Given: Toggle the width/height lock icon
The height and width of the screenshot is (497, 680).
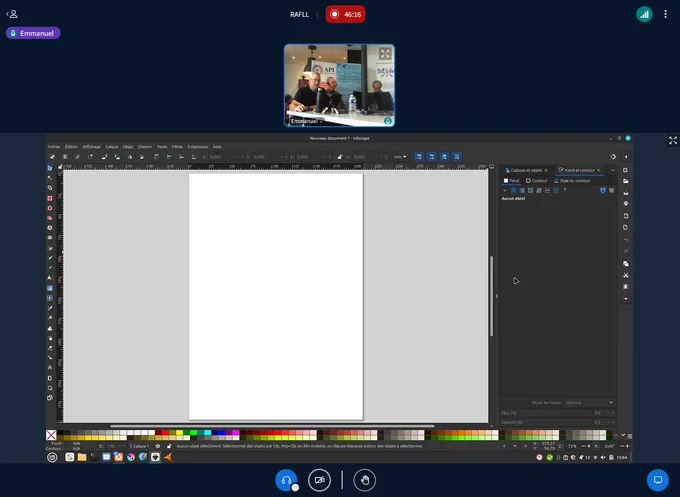Looking at the screenshot, I should click(x=340, y=157).
